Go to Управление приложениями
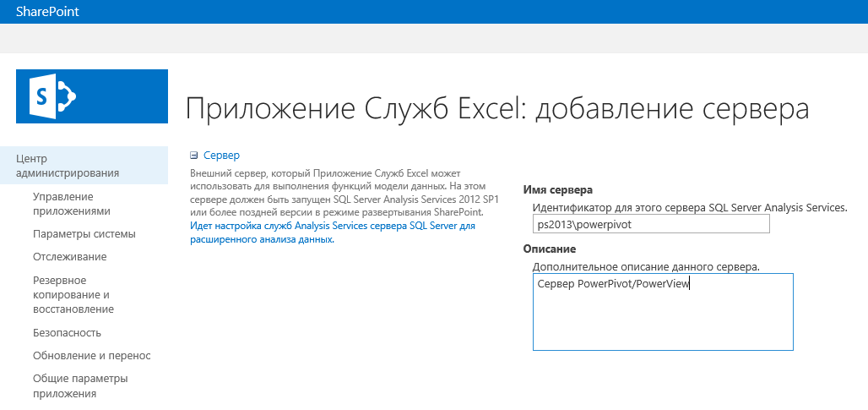This screenshot has height=410, width=868. 72,204
